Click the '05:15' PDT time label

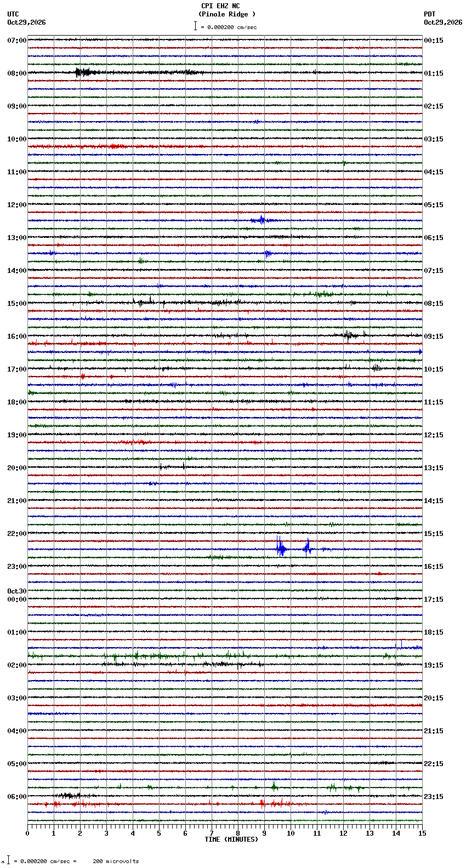pyautogui.click(x=434, y=205)
